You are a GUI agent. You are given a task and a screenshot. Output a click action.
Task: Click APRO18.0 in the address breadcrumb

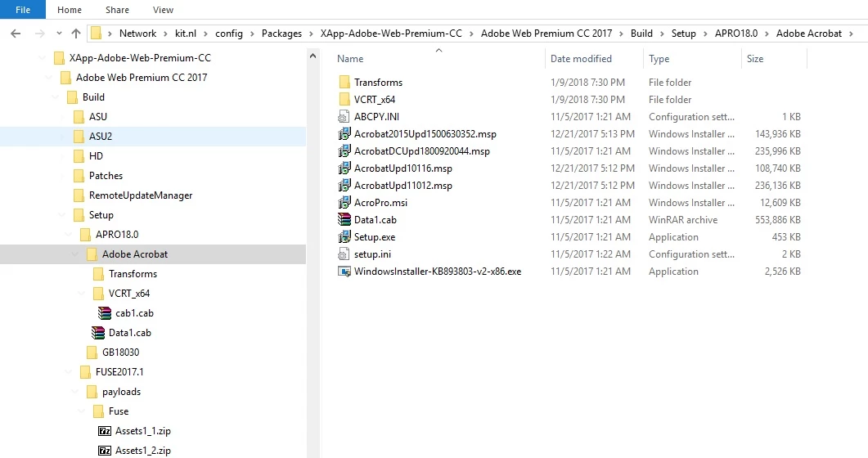point(736,34)
